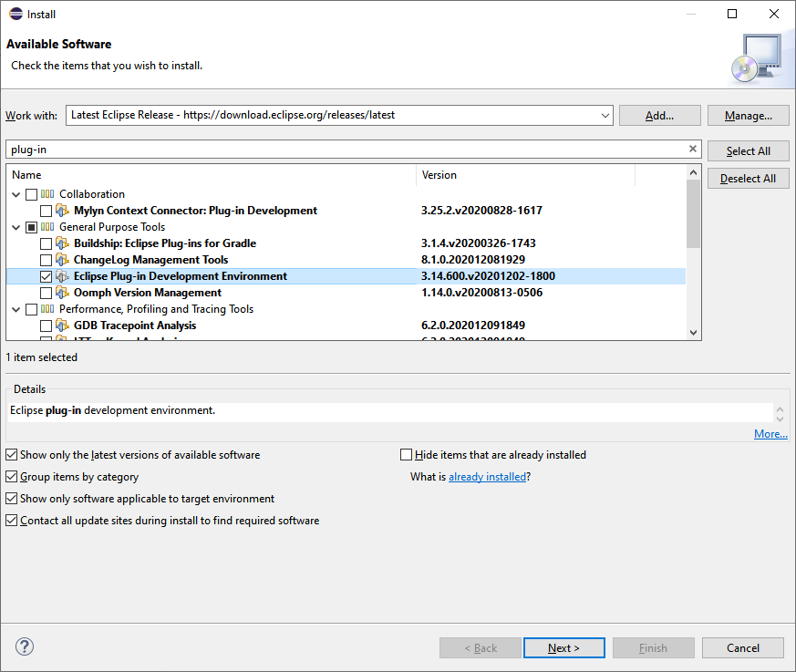
Task: Click the Name column header
Action: coord(212,175)
